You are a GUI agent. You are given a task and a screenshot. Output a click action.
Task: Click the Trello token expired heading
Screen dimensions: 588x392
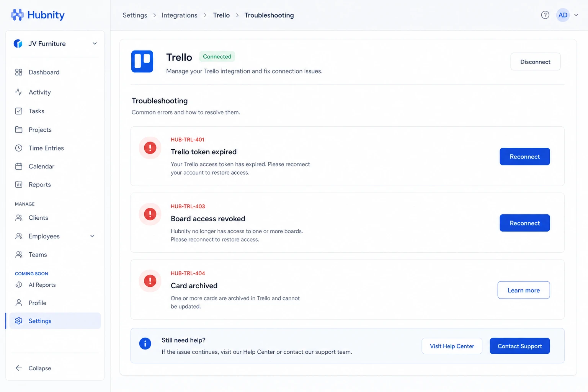point(204,152)
